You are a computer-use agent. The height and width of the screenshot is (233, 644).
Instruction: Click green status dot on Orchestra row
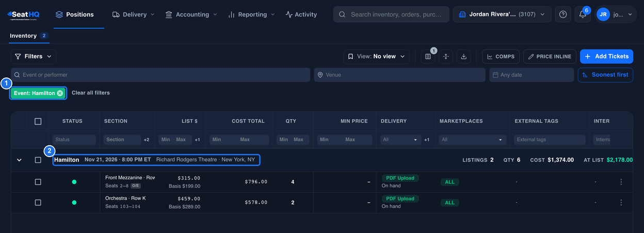[x=74, y=203]
